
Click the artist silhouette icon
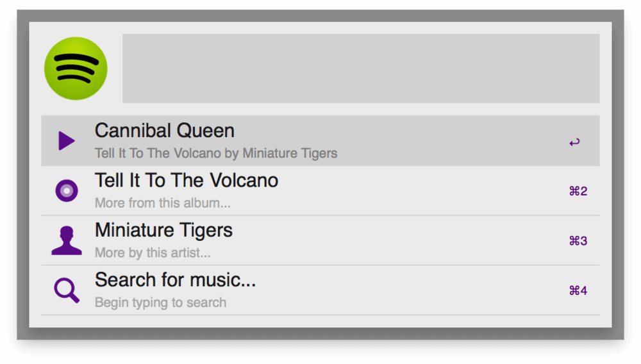click(67, 240)
